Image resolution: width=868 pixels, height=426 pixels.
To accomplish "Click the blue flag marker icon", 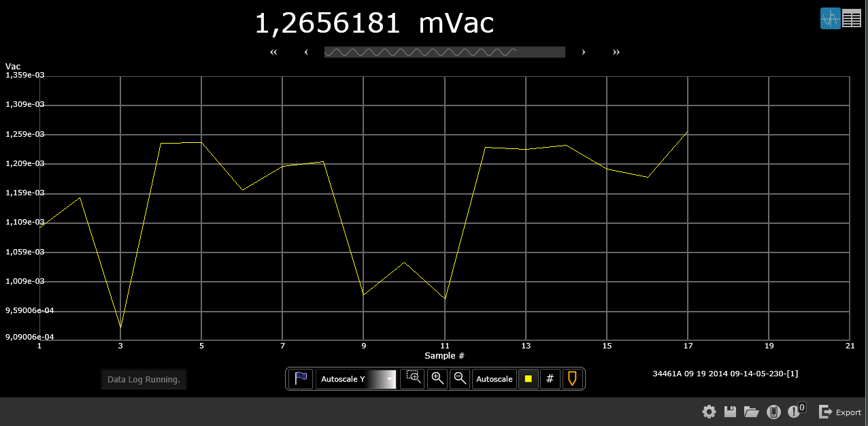I will tap(301, 378).
